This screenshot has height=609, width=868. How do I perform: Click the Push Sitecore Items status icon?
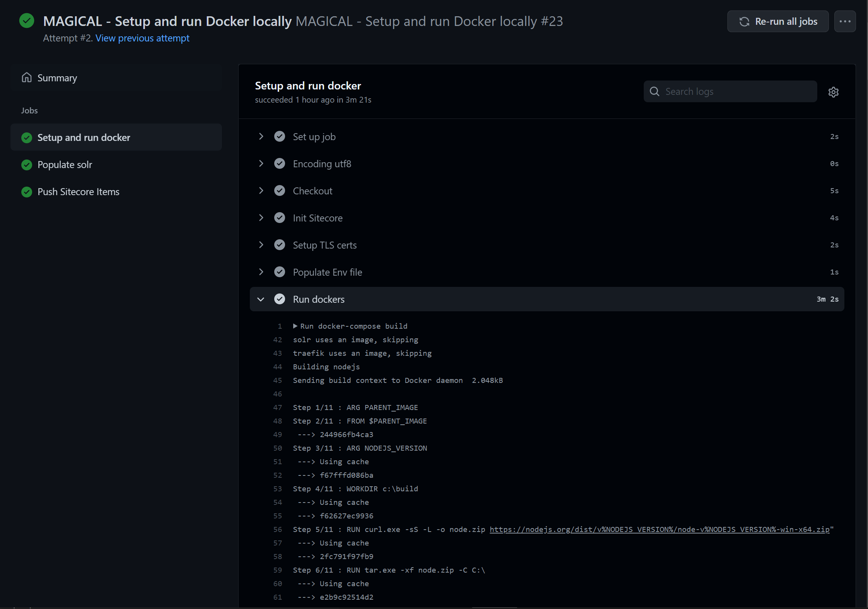pyautogui.click(x=27, y=192)
